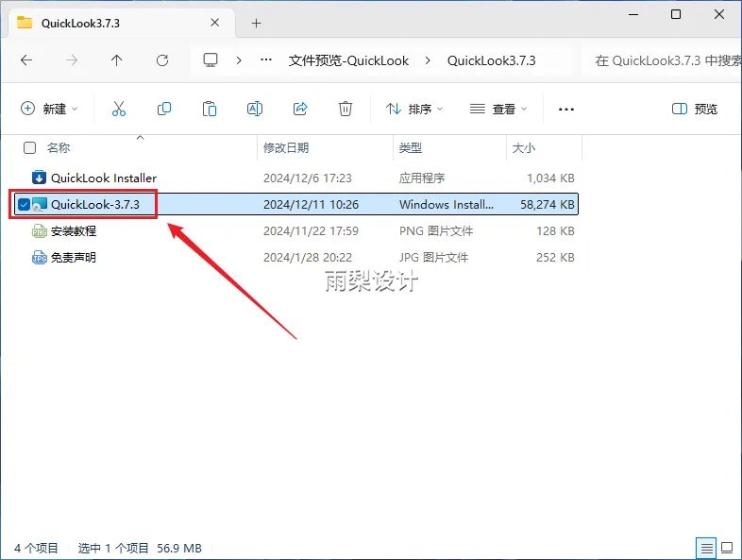742x560 pixels.
Task: Expand chevron after the monitor icon
Action: click(239, 60)
